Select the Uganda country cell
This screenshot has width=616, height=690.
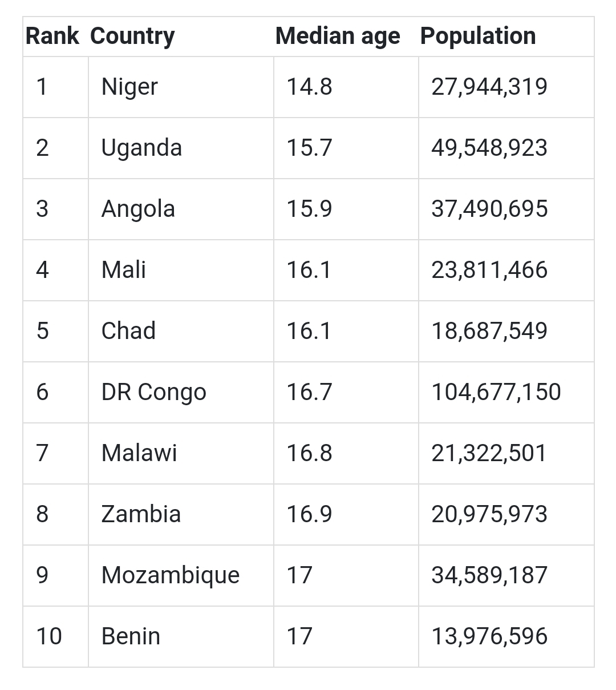tap(141, 148)
